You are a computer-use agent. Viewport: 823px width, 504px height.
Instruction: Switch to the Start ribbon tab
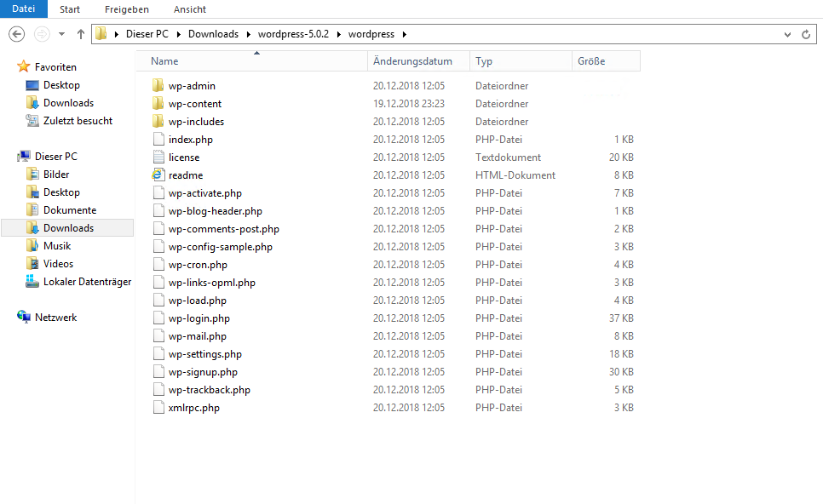[70, 9]
